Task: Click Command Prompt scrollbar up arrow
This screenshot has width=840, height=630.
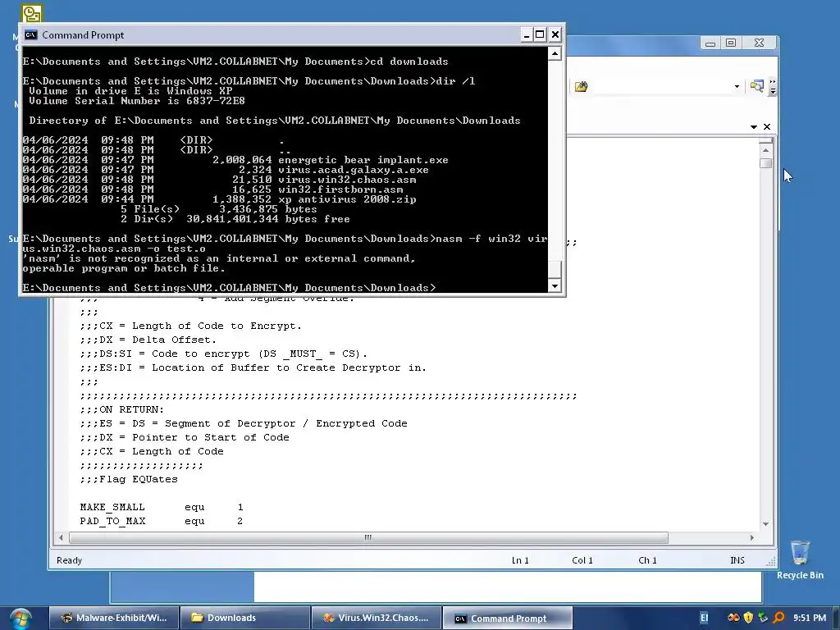Action: point(555,53)
